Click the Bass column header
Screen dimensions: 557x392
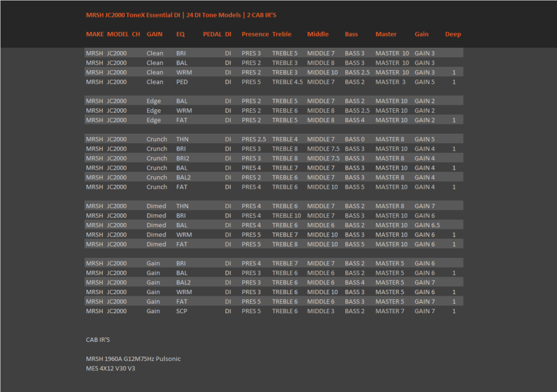pyautogui.click(x=351, y=34)
